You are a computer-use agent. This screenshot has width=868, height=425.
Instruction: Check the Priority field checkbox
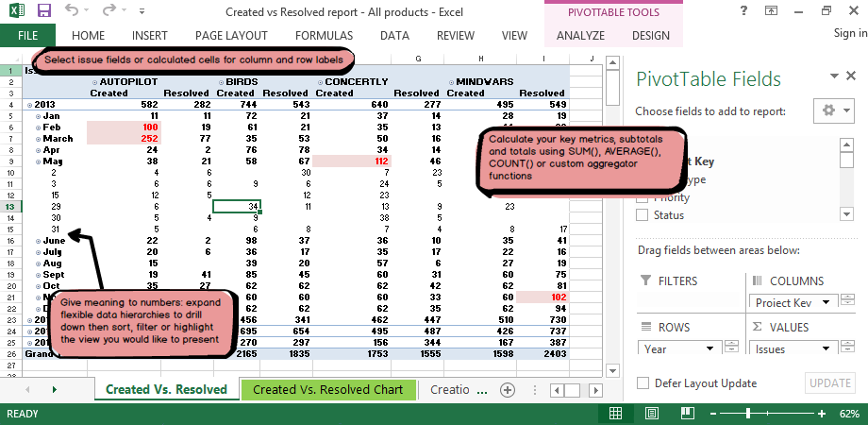point(642,197)
